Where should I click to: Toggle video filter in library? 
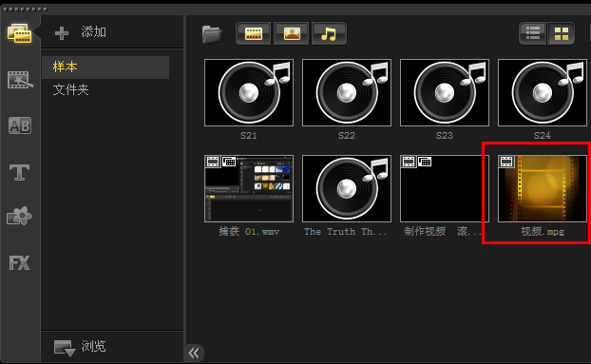pyautogui.click(x=254, y=33)
